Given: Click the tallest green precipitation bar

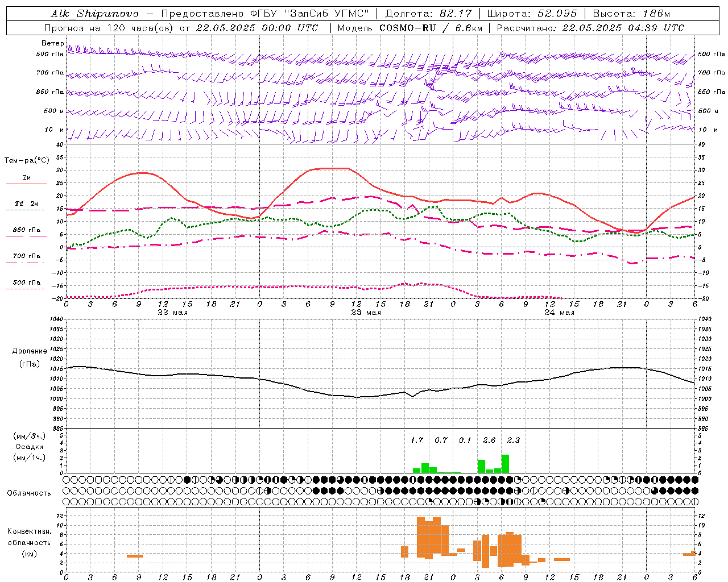Looking at the screenshot, I should [x=505, y=464].
